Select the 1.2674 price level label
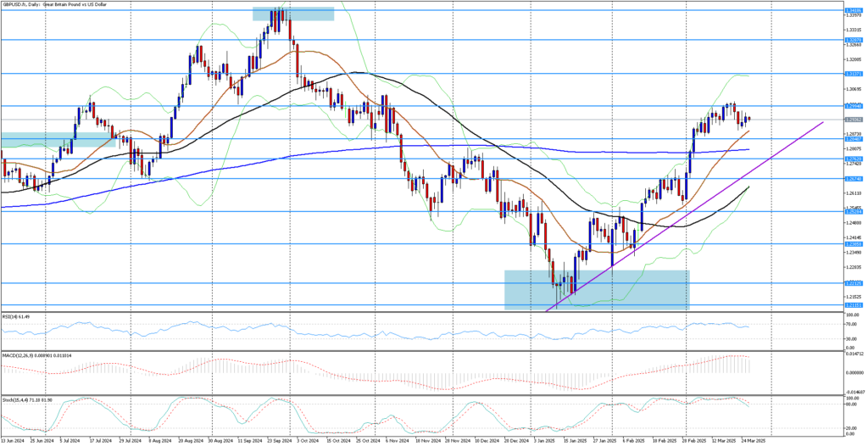The width and height of the screenshot is (868, 446). click(x=854, y=179)
